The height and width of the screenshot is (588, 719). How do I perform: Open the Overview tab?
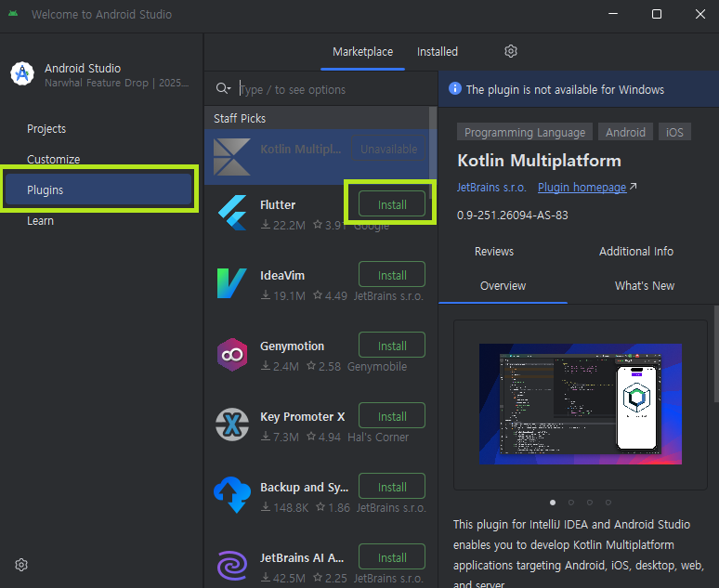point(503,286)
